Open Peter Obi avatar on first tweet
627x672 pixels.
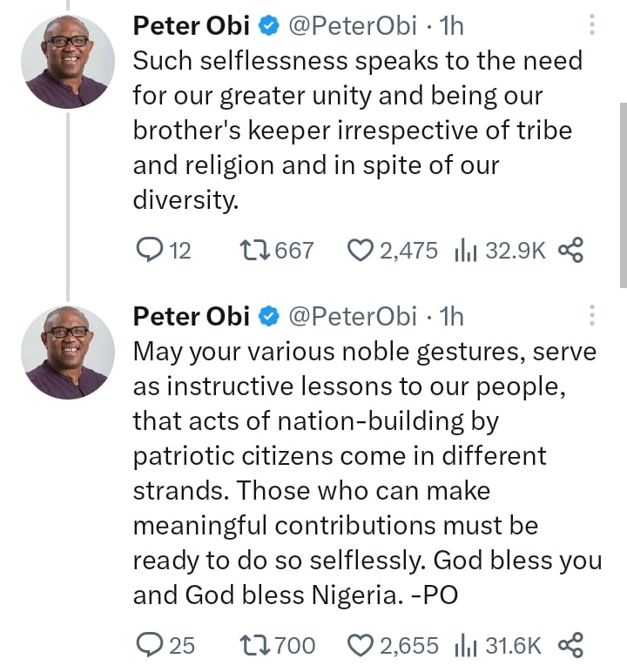[x=68, y=62]
